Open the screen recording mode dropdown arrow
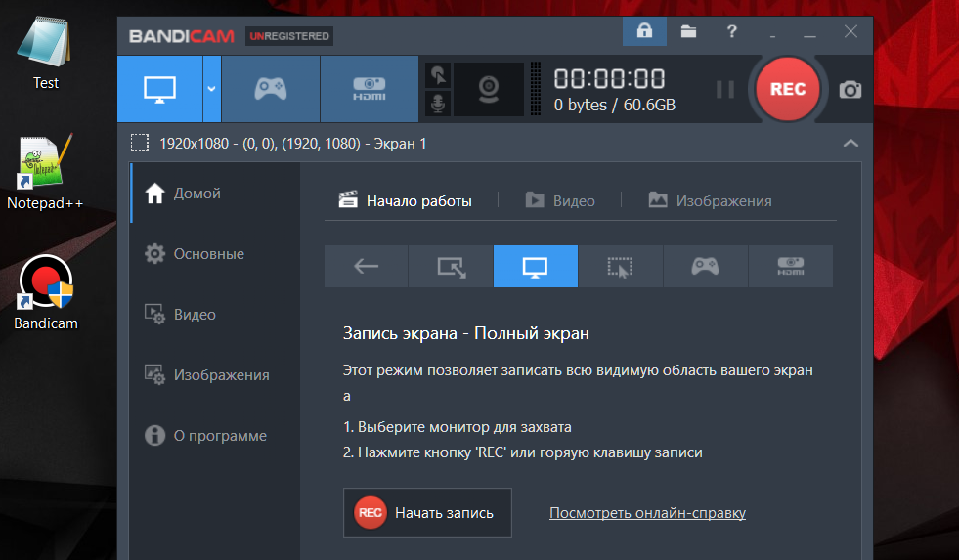Viewport: 959px width, 560px height. click(211, 89)
